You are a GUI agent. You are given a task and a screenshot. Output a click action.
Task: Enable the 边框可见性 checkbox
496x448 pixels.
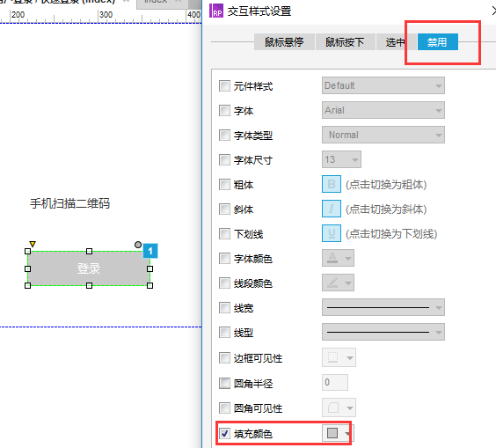click(224, 357)
